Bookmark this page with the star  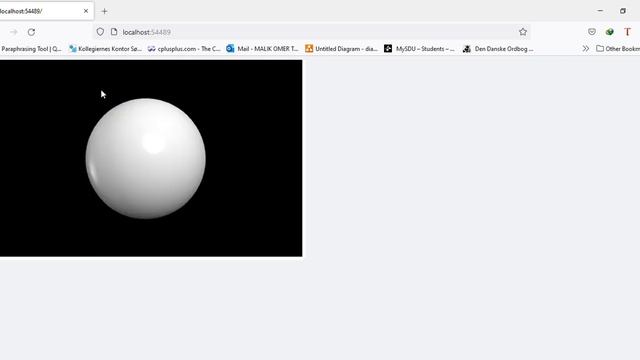pyautogui.click(x=523, y=32)
